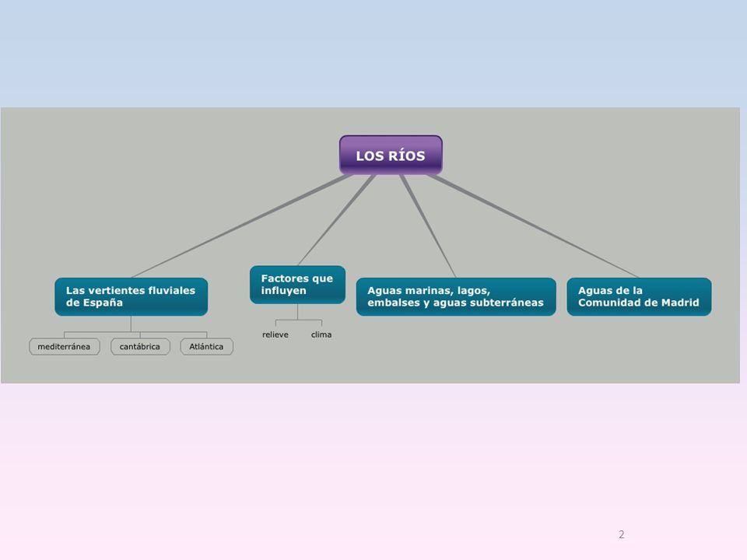Click the mediterránea sub-node
This screenshot has height=560, width=747.
[x=65, y=347]
